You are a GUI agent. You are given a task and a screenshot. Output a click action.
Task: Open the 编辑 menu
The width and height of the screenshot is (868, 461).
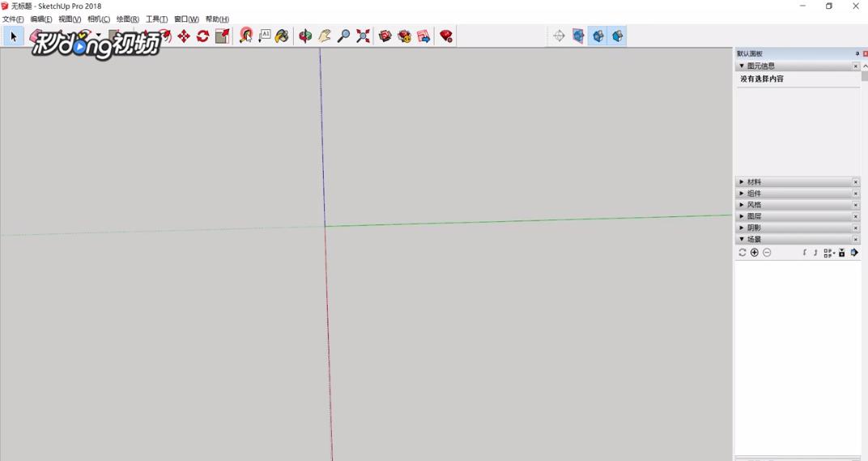click(41, 19)
